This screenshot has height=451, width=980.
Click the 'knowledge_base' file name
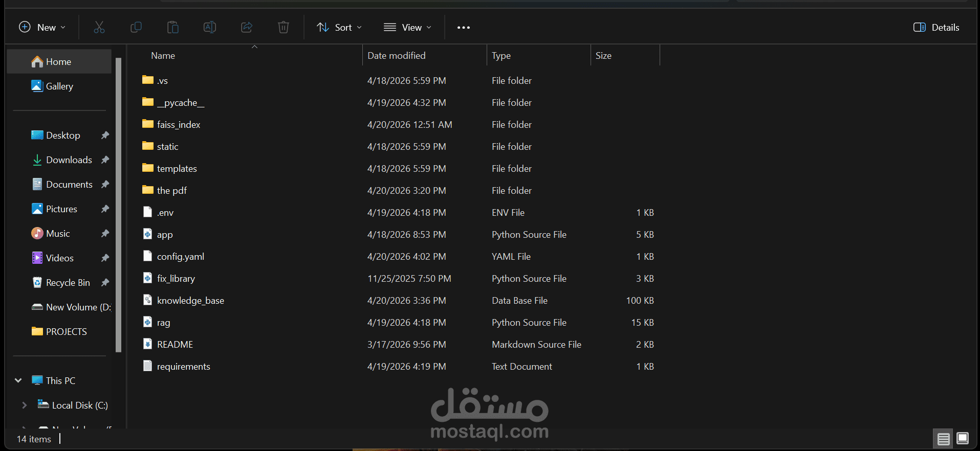pos(190,300)
